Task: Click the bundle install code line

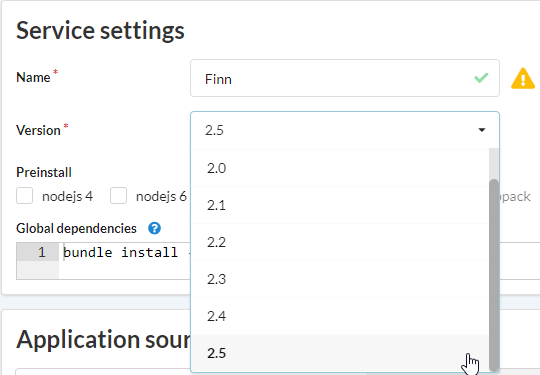Action: point(126,252)
